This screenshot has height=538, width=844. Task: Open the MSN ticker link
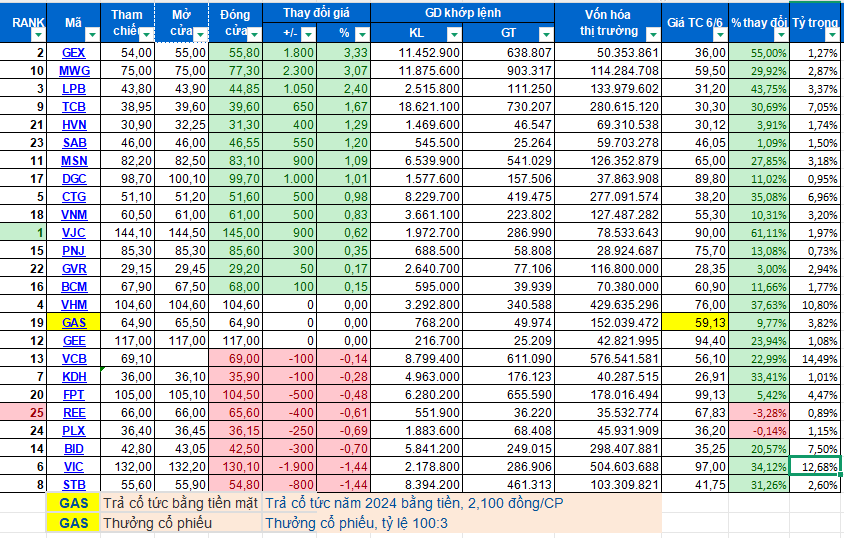(74, 161)
